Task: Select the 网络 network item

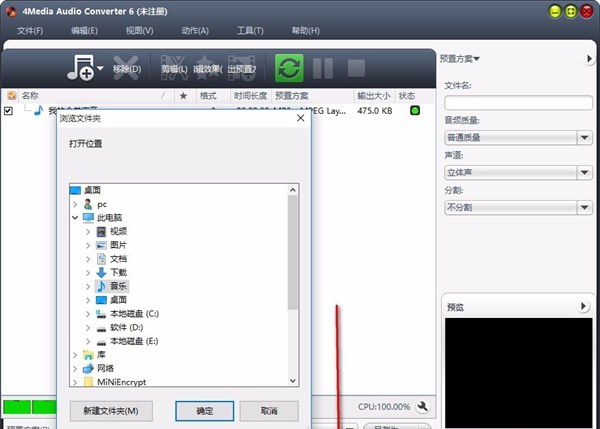Action: pos(105,368)
